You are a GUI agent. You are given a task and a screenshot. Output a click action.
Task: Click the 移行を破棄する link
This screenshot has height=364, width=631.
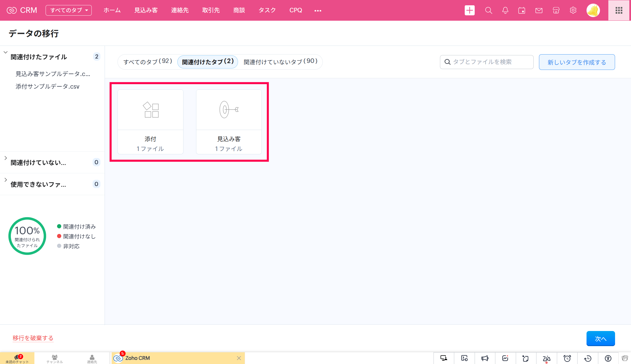tap(33, 338)
